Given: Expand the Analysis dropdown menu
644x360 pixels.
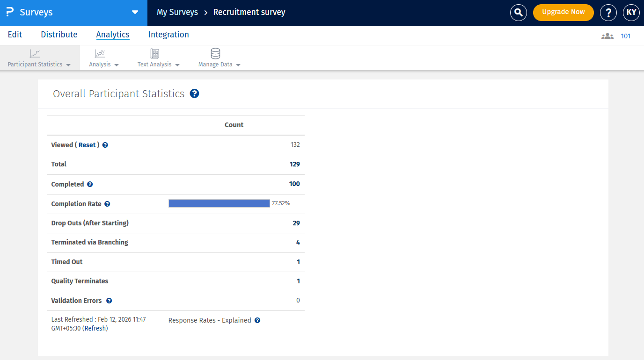Looking at the screenshot, I should click(116, 65).
